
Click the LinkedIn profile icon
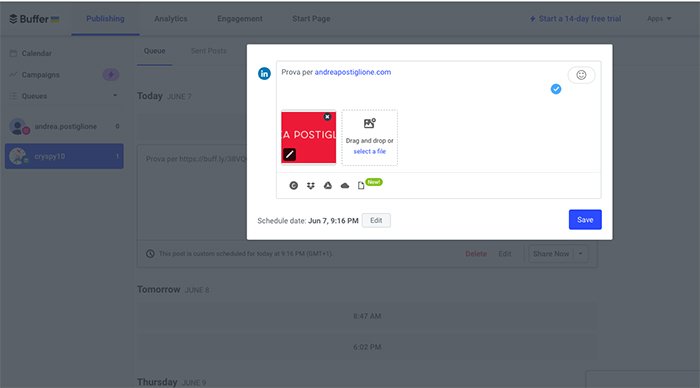pos(264,73)
